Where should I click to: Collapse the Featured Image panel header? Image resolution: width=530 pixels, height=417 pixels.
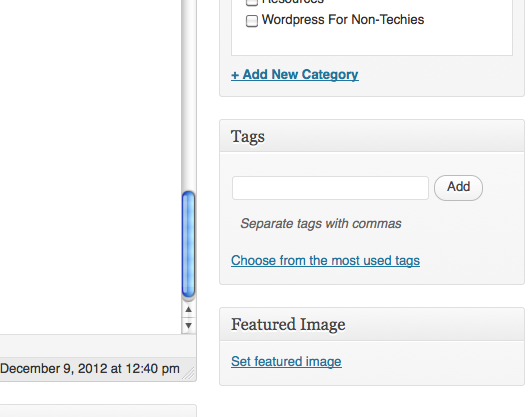coord(372,324)
